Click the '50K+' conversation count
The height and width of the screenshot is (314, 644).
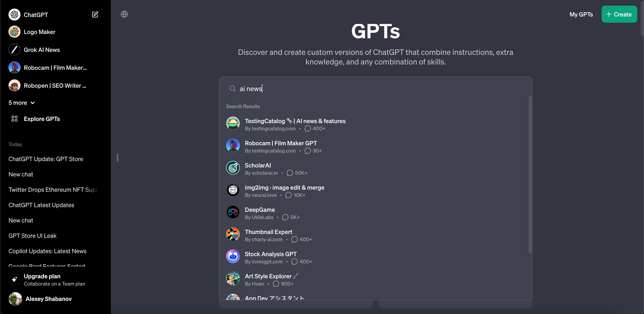tap(301, 173)
